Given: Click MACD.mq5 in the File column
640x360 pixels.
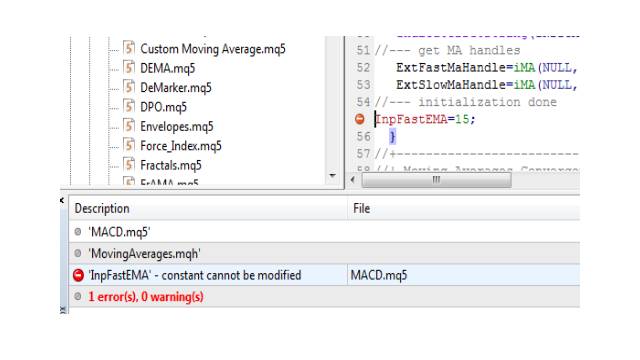Looking at the screenshot, I should coord(379,276).
